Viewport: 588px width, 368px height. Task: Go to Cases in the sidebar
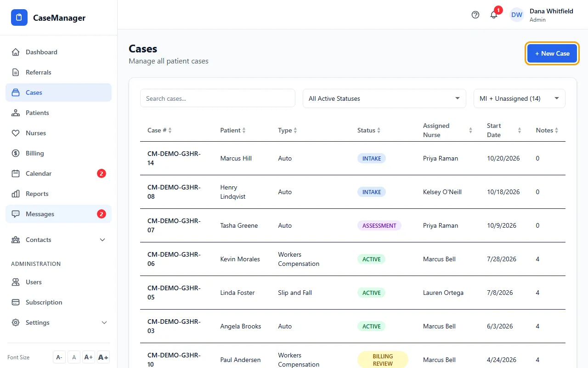(58, 92)
